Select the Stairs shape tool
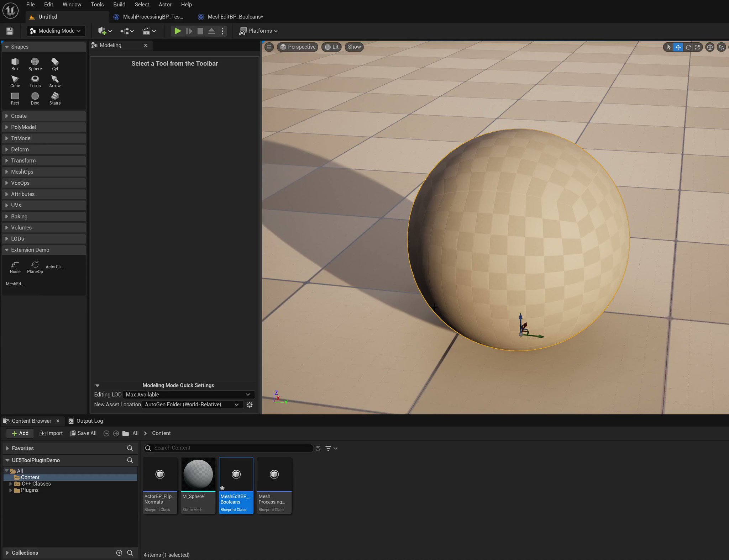The image size is (729, 560). tap(55, 96)
